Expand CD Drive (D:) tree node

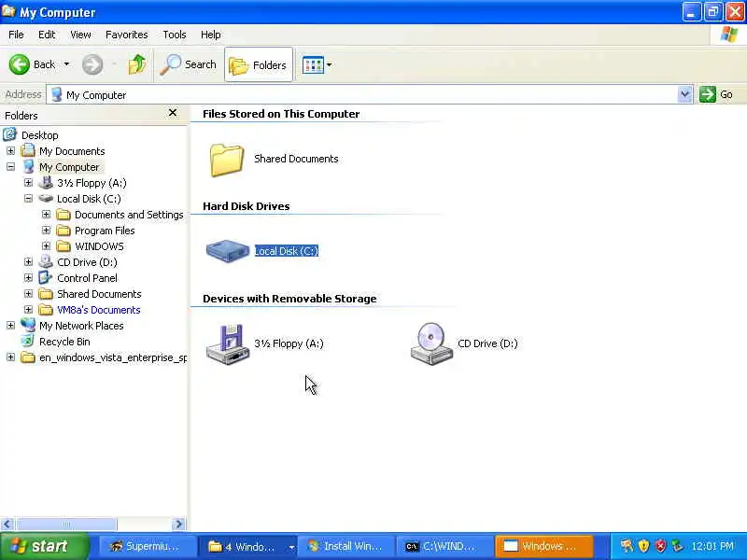click(x=28, y=262)
